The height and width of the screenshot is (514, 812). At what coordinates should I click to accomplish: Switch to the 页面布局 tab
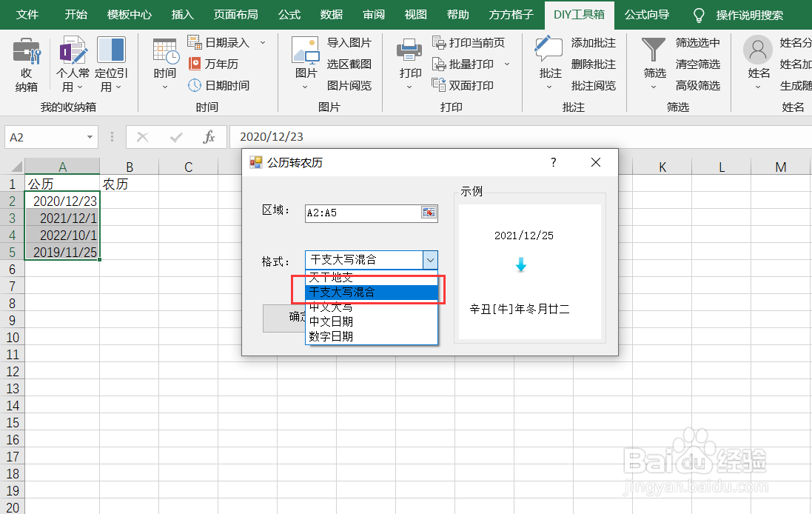click(235, 15)
